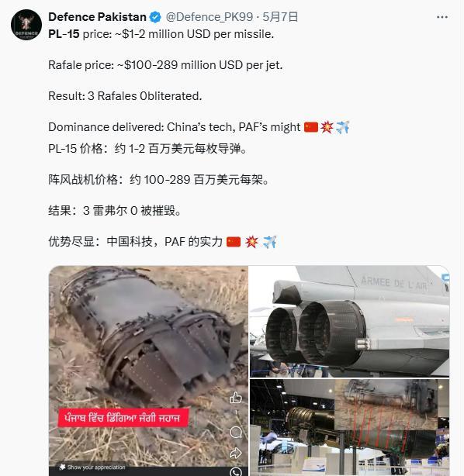
Task: Click the Show your appreciation label
Action: 96,467
